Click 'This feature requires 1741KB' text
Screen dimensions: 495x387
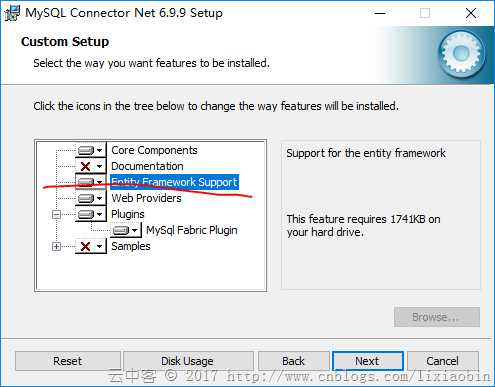point(363,226)
